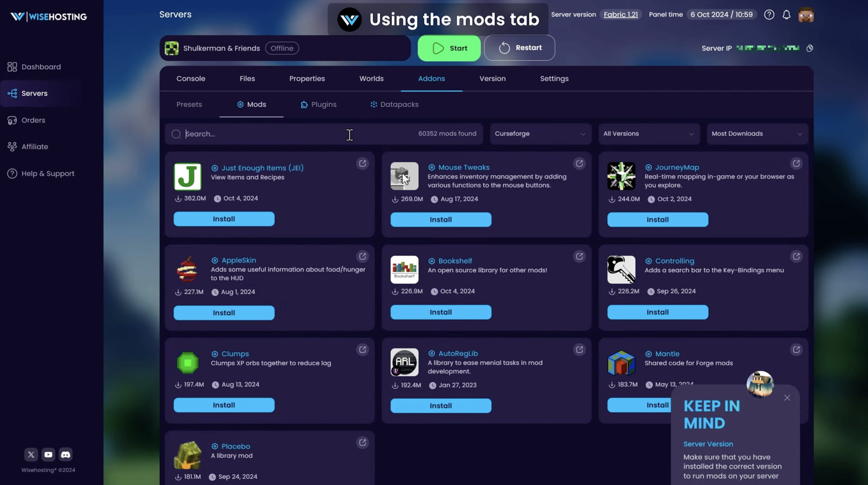
Task: Open Controlling external link icon
Action: (796, 256)
